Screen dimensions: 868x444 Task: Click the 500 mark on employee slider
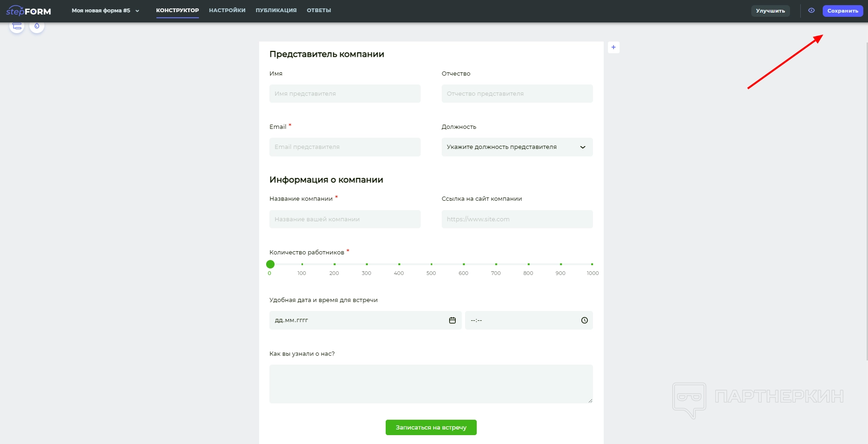pos(431,264)
